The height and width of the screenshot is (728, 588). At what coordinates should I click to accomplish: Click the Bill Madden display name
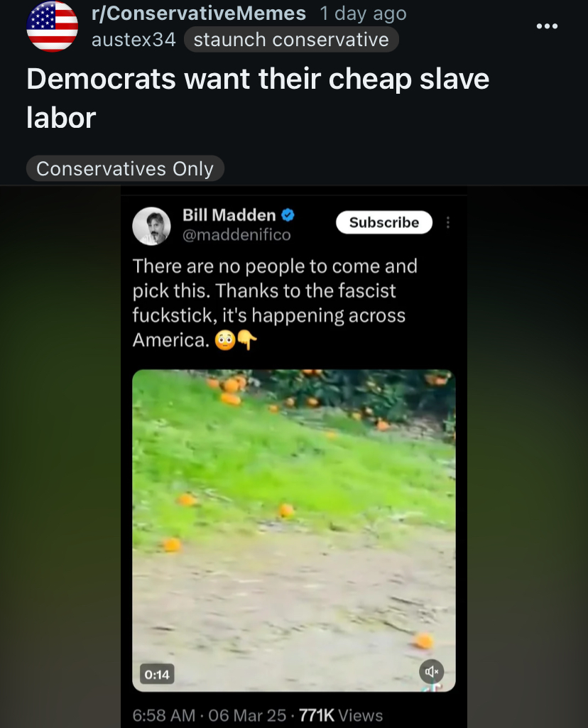(x=229, y=215)
